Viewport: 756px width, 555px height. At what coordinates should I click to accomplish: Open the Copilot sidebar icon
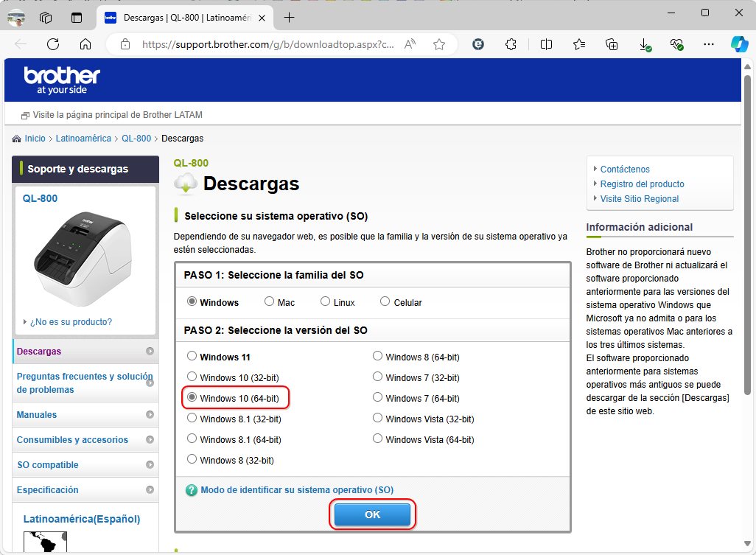739,44
